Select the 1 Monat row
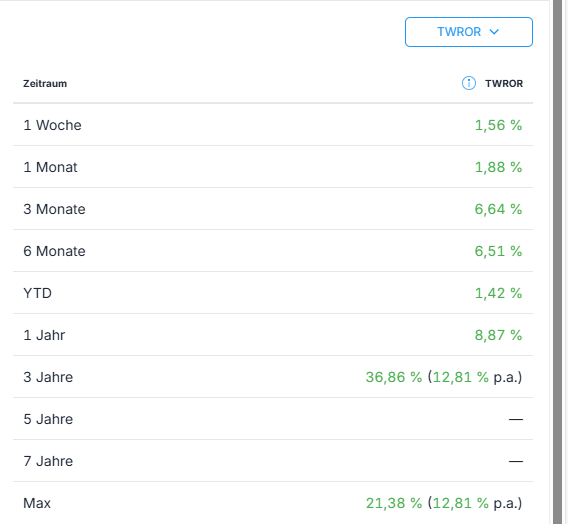 (273, 167)
